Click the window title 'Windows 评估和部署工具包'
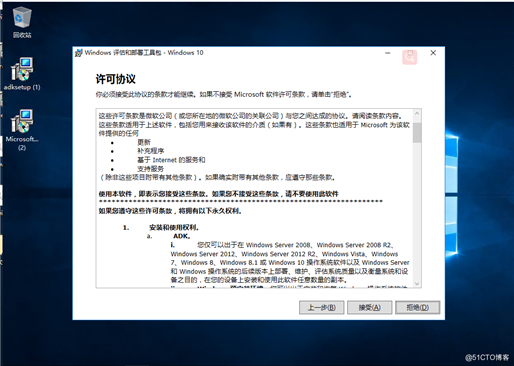Screen dimensions: 514x366 (144, 53)
